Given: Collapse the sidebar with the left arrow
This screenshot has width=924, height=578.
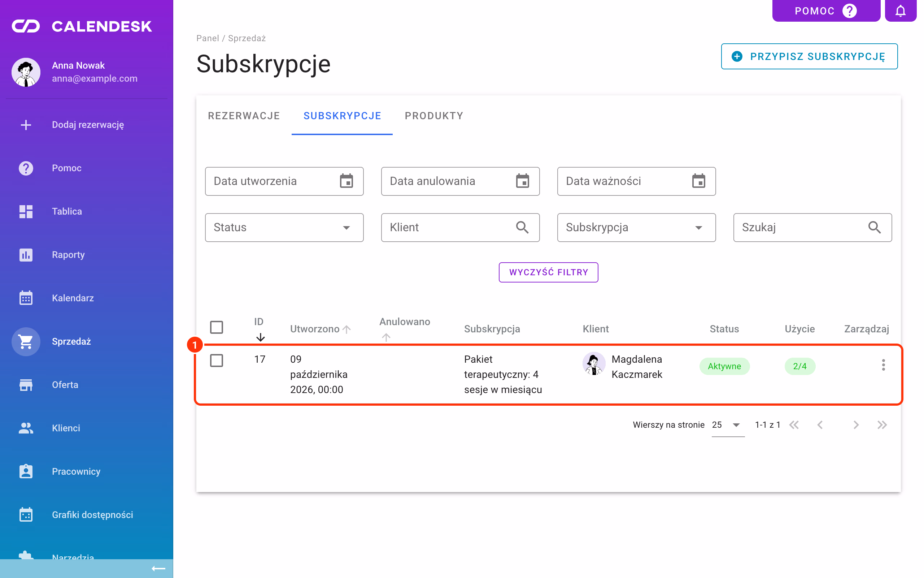Looking at the screenshot, I should pyautogui.click(x=158, y=569).
